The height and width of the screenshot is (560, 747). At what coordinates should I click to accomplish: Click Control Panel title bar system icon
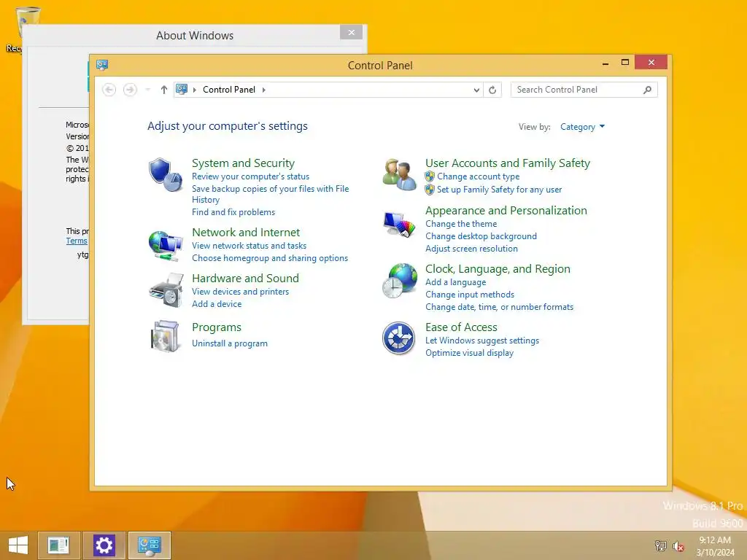pos(102,65)
